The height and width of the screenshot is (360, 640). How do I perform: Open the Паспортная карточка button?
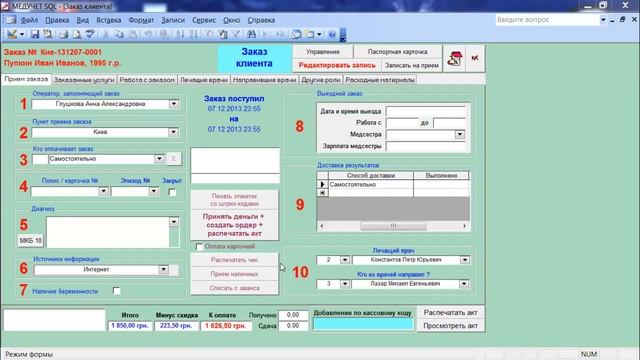tap(398, 52)
